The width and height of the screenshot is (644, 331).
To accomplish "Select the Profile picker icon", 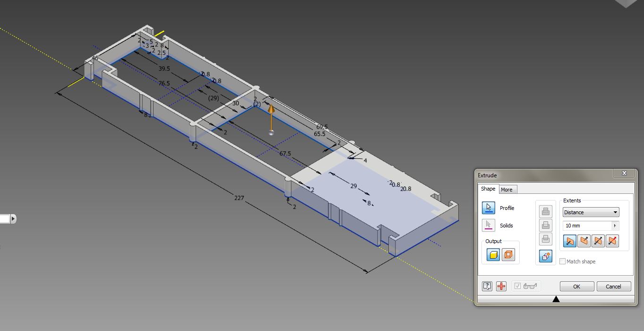I will pyautogui.click(x=489, y=207).
